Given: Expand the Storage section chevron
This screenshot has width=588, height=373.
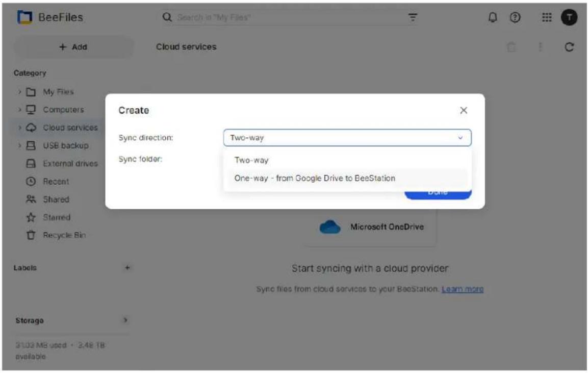Looking at the screenshot, I should [x=125, y=320].
